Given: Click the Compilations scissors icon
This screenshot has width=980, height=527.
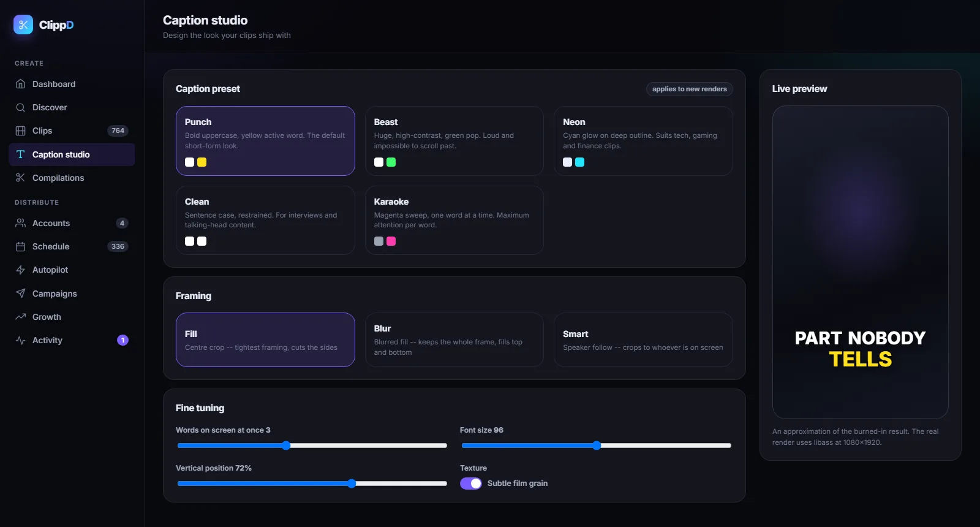Looking at the screenshot, I should pos(20,178).
